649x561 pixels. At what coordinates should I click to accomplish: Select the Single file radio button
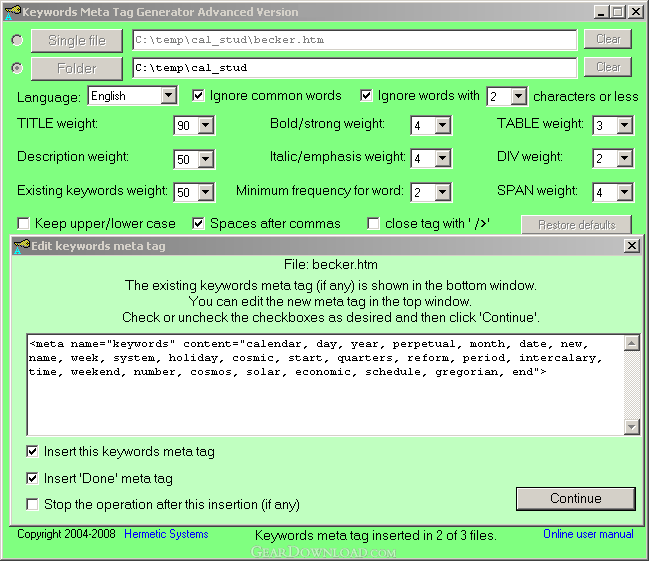[x=17, y=40]
